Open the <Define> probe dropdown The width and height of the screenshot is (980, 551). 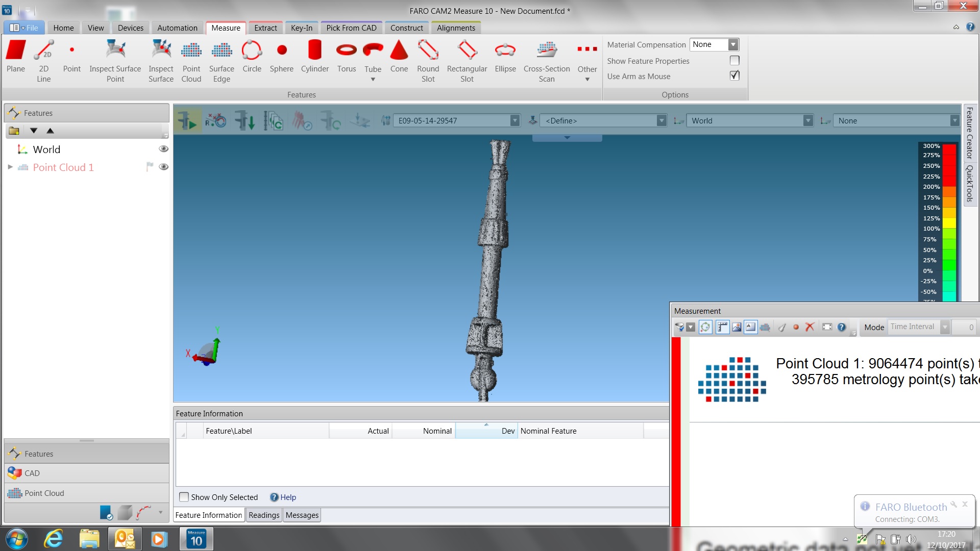tap(661, 121)
